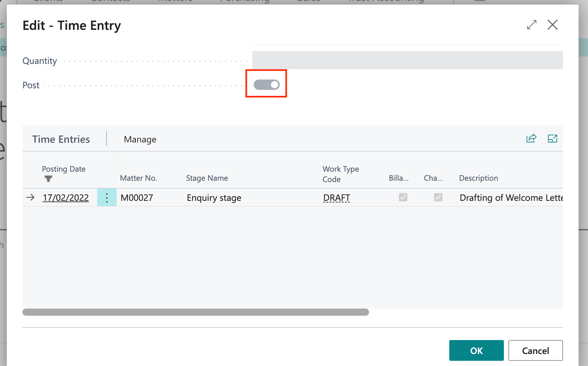Click the Cha... column header
The width and height of the screenshot is (588, 366).
[x=433, y=178]
